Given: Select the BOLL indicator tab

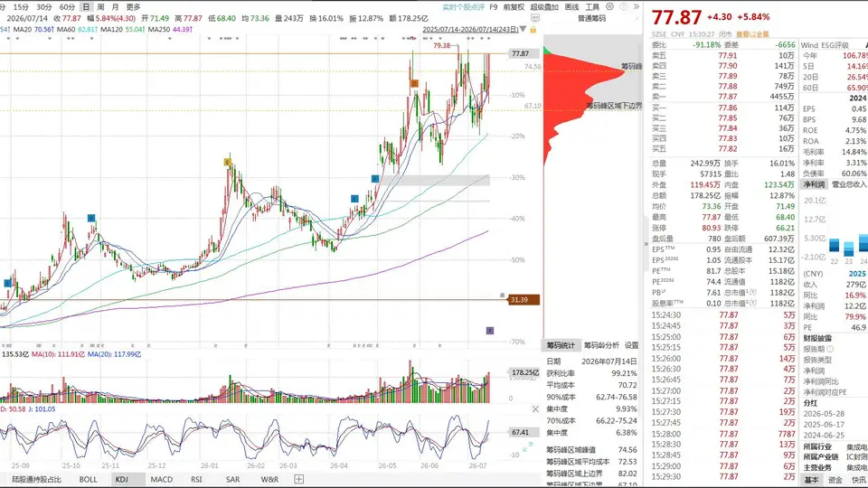Looking at the screenshot, I should pos(88,479).
